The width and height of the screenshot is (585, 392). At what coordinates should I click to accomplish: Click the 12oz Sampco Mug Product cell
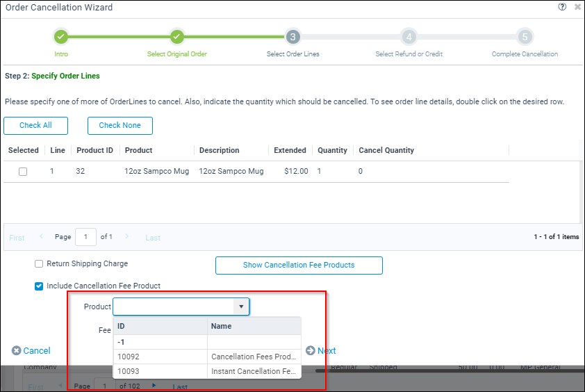[157, 171]
